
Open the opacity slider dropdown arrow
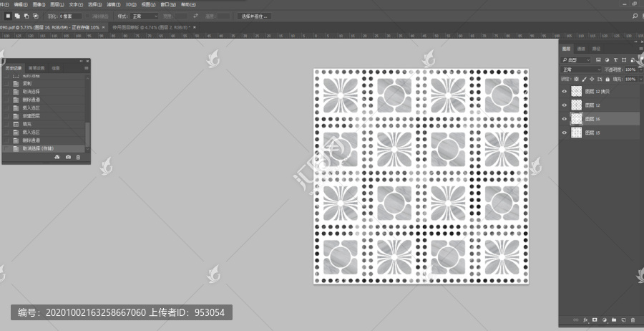(x=640, y=69)
